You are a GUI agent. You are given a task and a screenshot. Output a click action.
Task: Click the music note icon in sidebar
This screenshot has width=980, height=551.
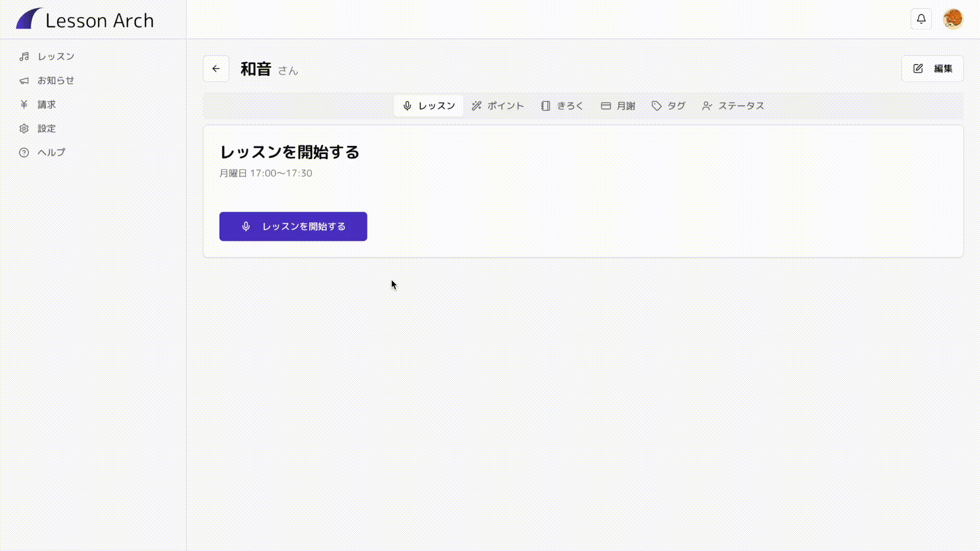point(24,57)
